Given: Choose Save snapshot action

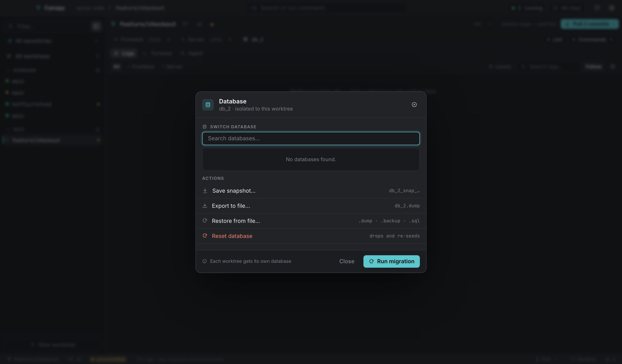Looking at the screenshot, I should [311, 191].
